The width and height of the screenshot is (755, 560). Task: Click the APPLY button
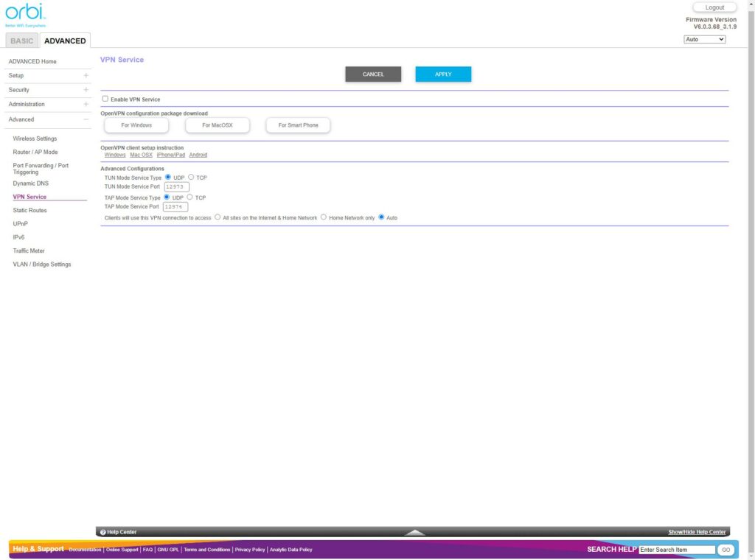443,74
